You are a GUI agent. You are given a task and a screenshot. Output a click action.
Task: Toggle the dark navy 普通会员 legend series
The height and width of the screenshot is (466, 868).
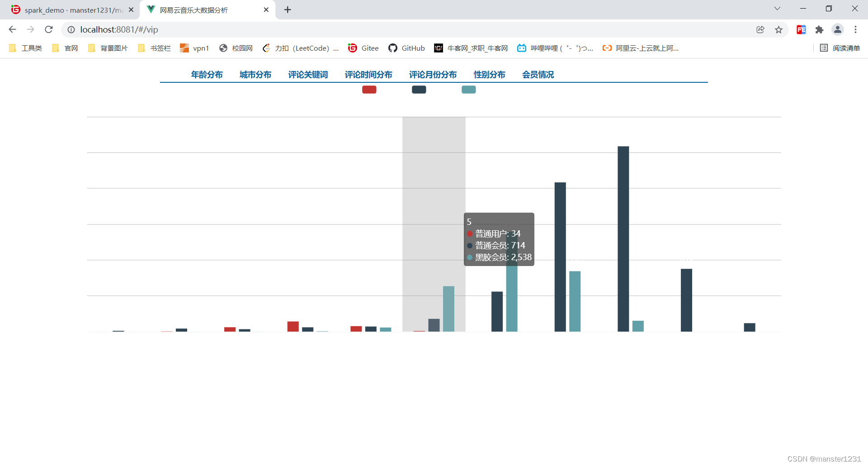click(x=419, y=90)
